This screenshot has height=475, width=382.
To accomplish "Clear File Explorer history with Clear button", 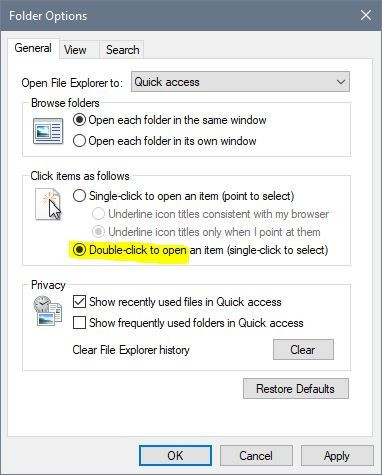I will [x=303, y=350].
